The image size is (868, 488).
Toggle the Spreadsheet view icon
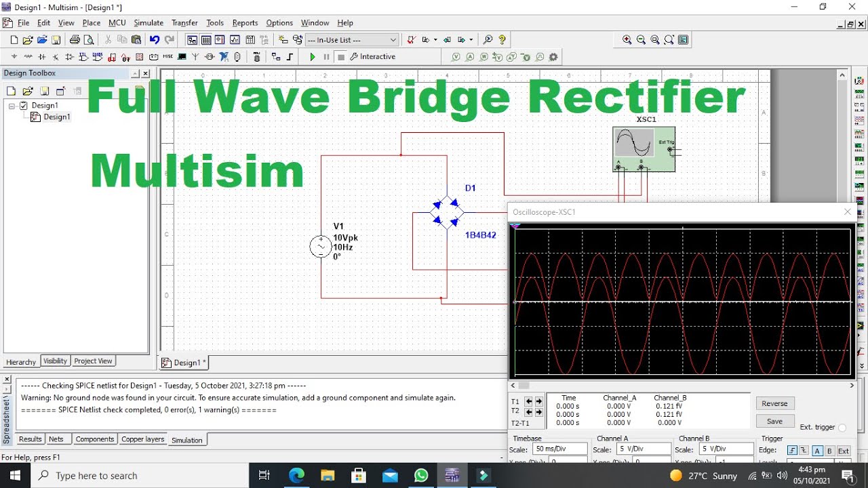coord(206,40)
